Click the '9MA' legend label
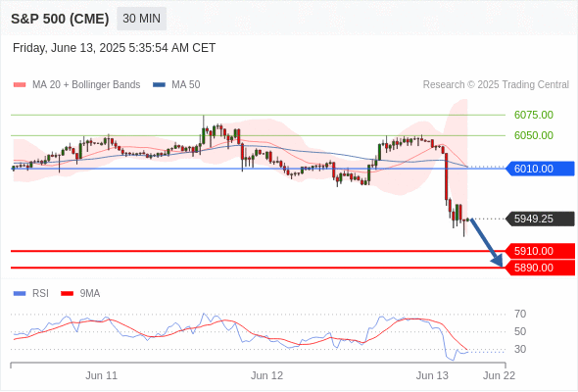The height and width of the screenshot is (392, 578). click(x=90, y=294)
